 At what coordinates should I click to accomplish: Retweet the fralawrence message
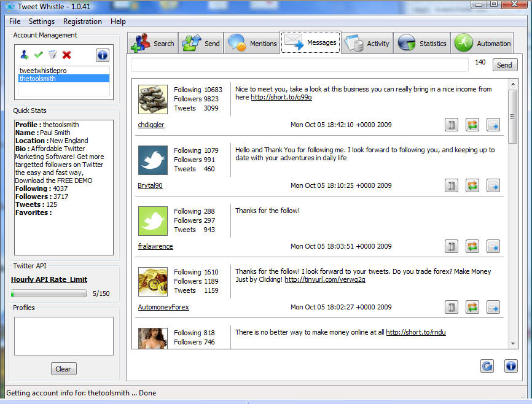tap(472, 246)
